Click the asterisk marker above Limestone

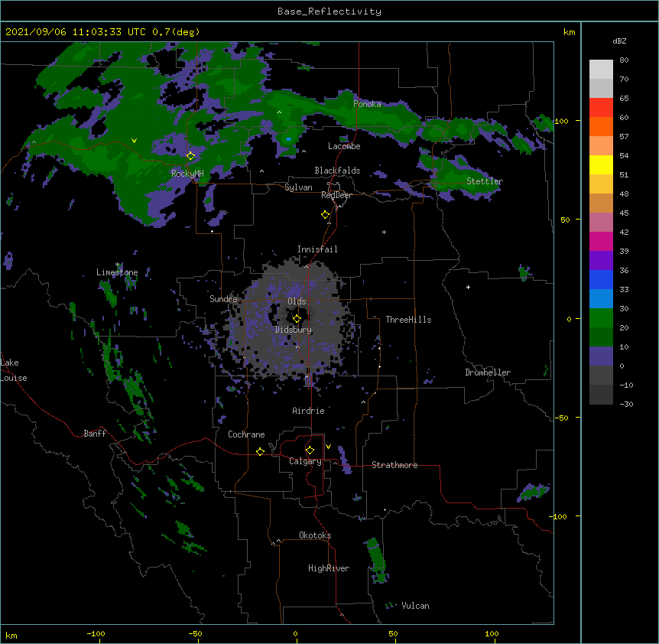(x=118, y=265)
